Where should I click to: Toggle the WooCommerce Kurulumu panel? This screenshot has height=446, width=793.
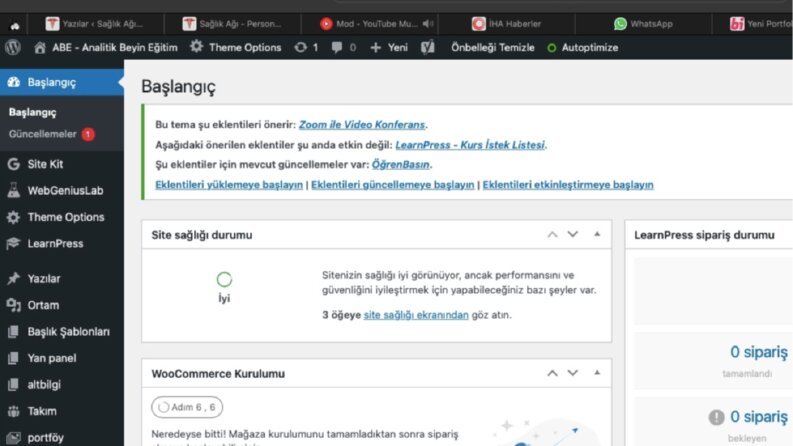[x=597, y=373]
